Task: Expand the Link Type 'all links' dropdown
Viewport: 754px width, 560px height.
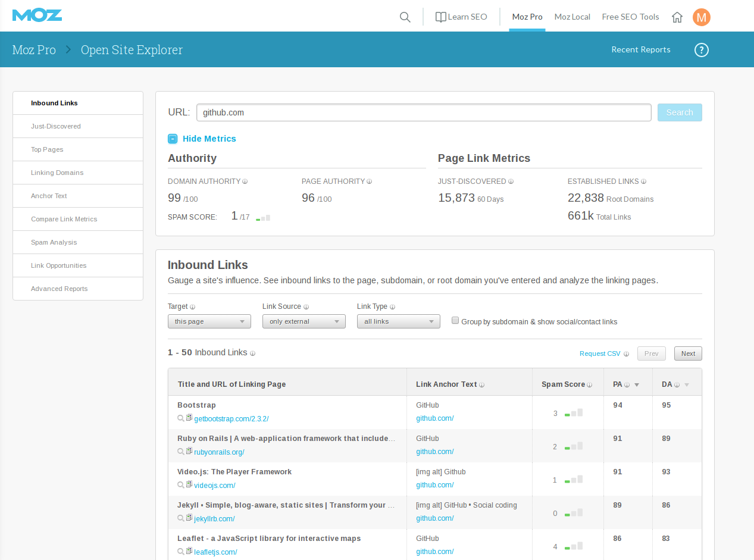Action: (398, 321)
